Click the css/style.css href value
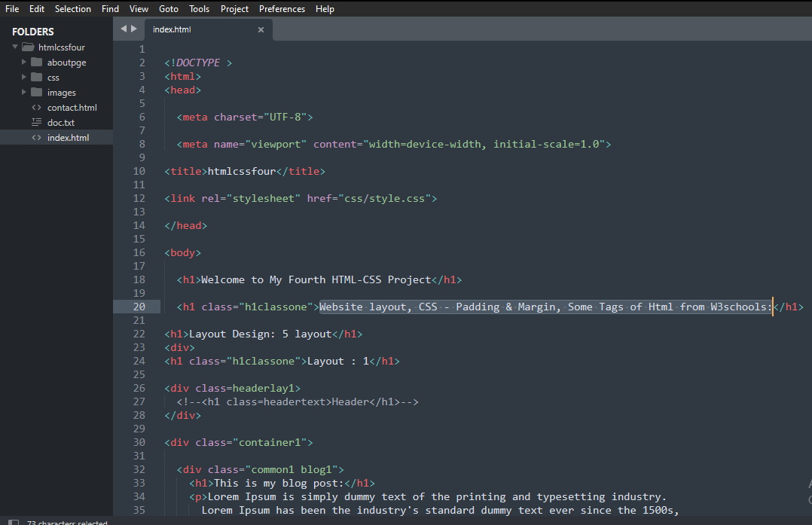Viewport: 812px width, 525px height. pos(385,198)
